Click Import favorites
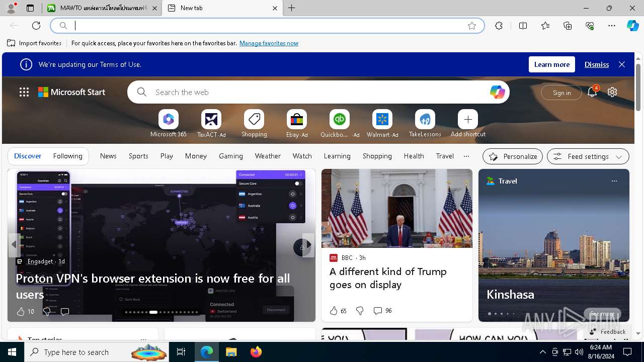 tap(34, 43)
